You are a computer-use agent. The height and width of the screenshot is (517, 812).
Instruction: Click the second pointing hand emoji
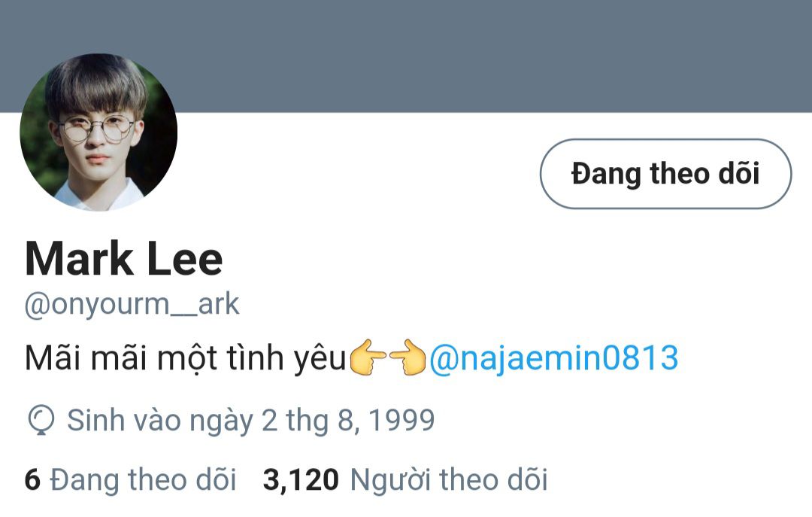click(x=408, y=357)
